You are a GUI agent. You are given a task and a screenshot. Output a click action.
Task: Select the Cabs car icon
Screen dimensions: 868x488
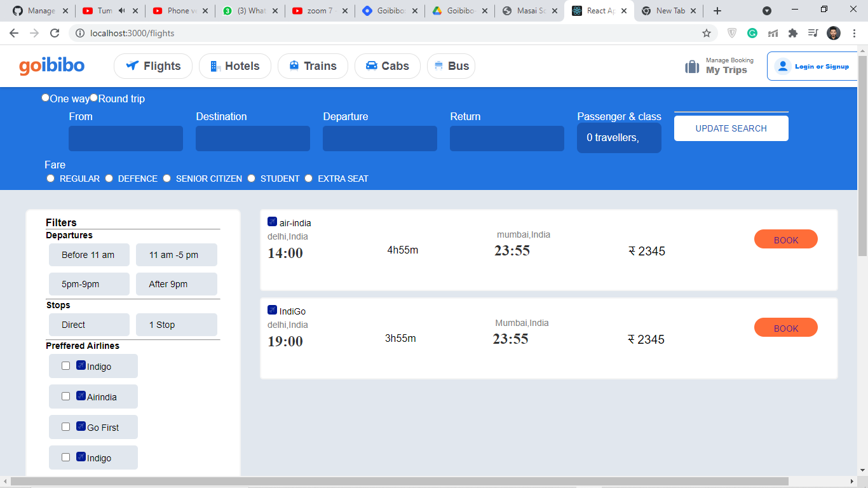coord(371,65)
